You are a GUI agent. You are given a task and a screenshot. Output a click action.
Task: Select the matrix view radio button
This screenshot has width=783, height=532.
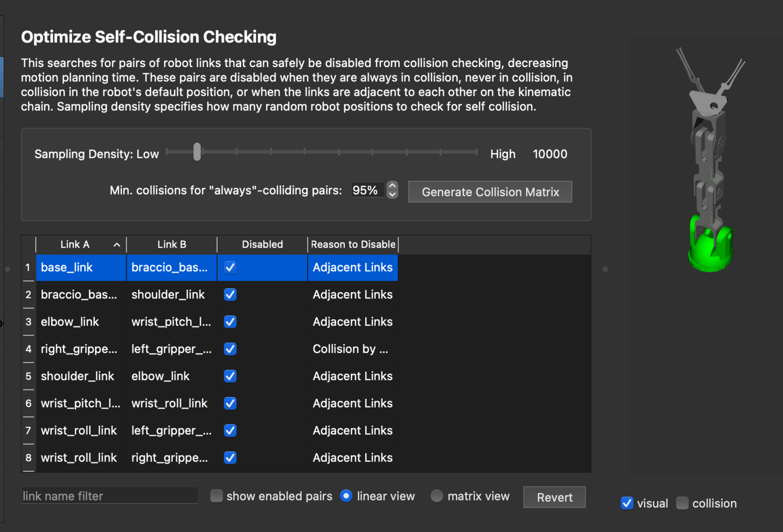coord(437,496)
